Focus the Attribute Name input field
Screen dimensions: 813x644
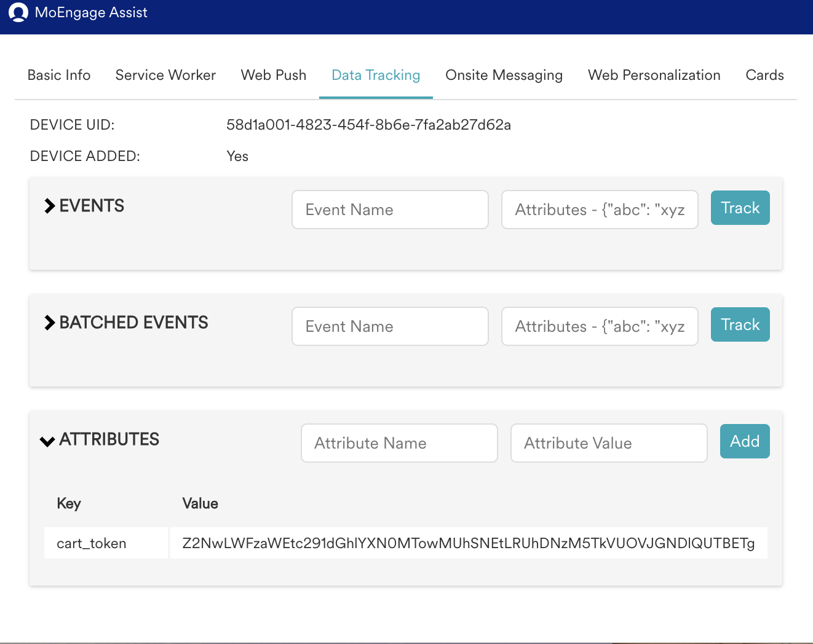click(x=399, y=443)
